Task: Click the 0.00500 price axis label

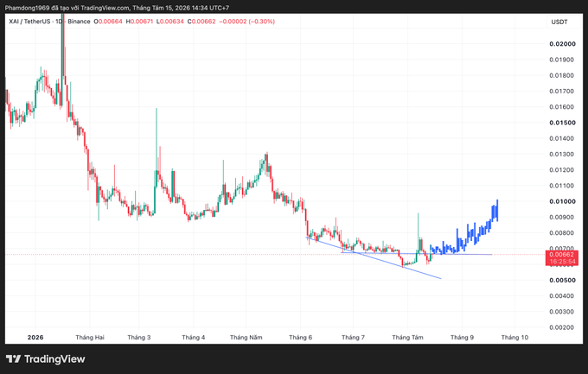Action: point(562,280)
